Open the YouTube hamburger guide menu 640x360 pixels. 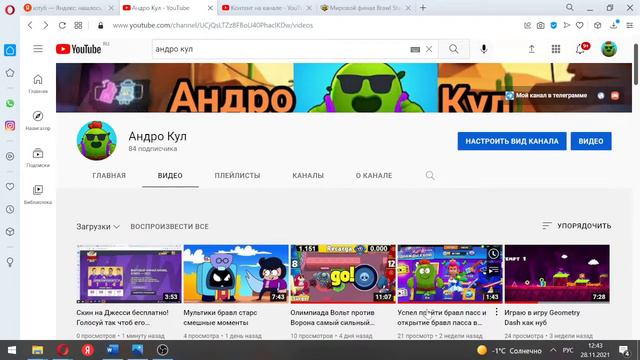tap(38, 49)
